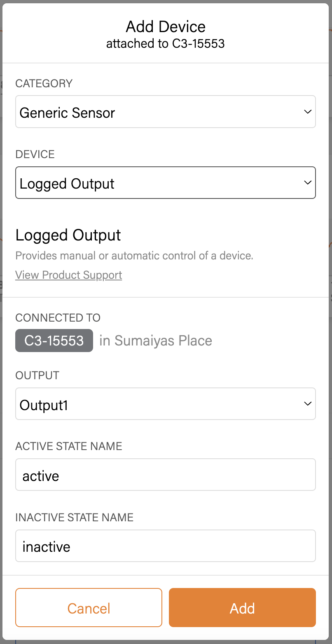Click into the Inactive State Name field
Image resolution: width=332 pixels, height=644 pixels.
coord(165,546)
